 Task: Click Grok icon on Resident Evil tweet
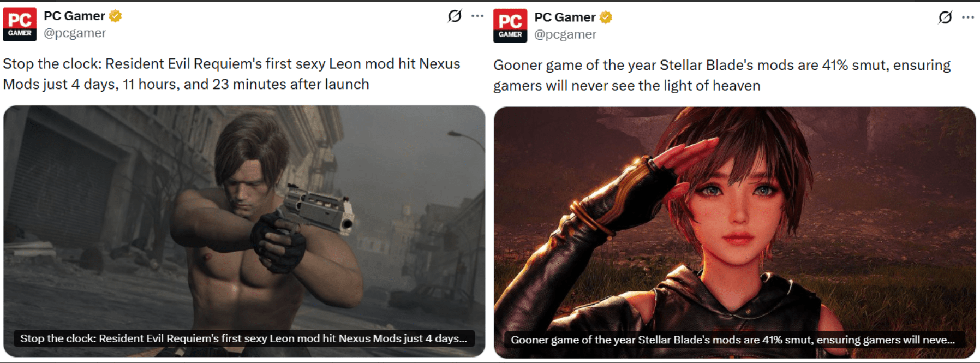tap(455, 16)
